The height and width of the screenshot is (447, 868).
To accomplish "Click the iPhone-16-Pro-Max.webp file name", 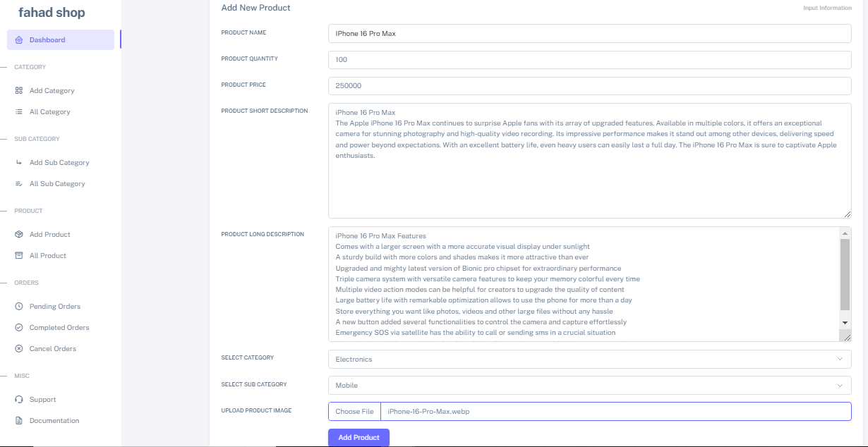I will (428, 412).
